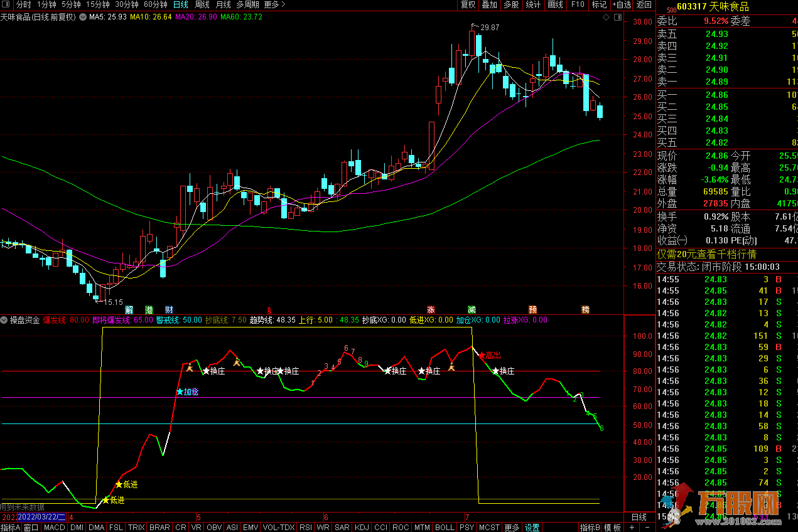Click the 2022/03/22 date marker on timeline
798x532 pixels.
tap(41, 518)
